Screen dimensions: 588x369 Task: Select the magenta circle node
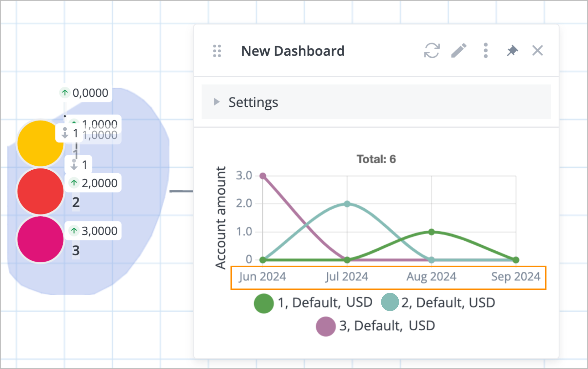click(x=40, y=239)
